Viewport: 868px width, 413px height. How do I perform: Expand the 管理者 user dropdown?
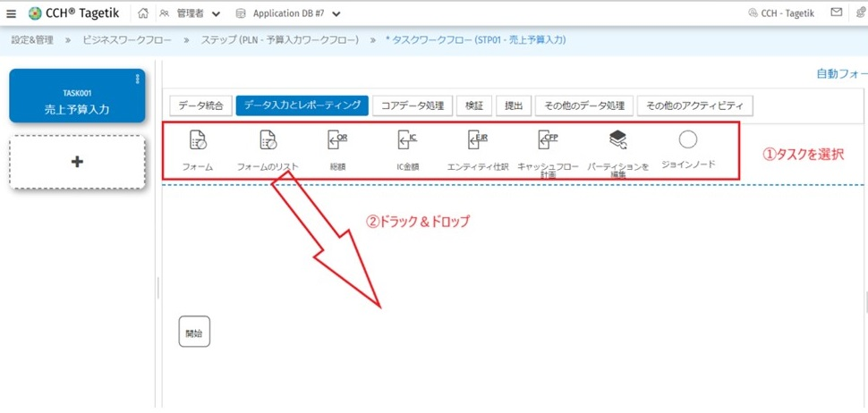tap(216, 14)
